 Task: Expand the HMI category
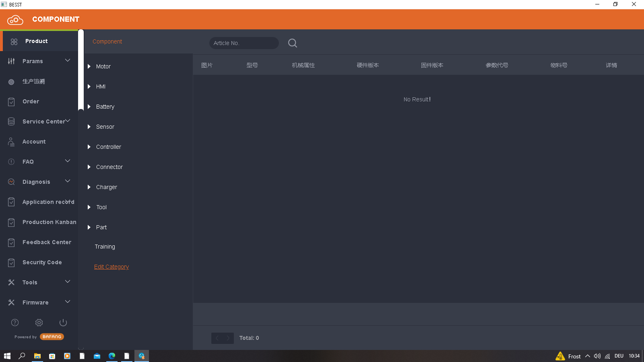[x=89, y=86]
